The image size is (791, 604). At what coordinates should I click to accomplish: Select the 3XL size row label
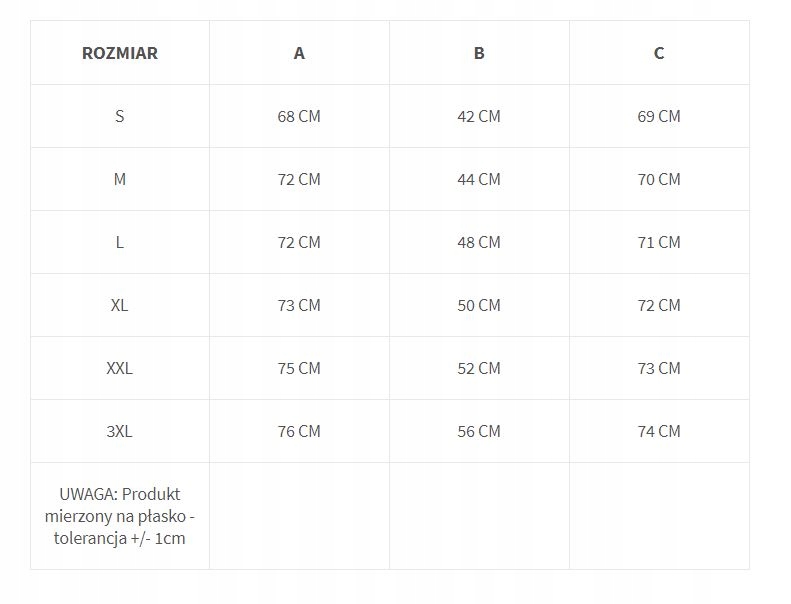click(x=120, y=431)
